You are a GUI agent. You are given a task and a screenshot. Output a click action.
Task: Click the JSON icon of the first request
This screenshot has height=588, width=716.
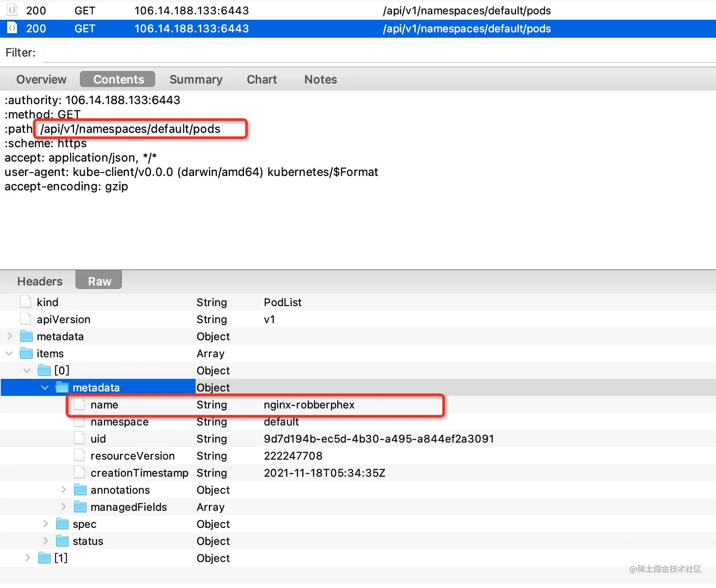pyautogui.click(x=13, y=10)
